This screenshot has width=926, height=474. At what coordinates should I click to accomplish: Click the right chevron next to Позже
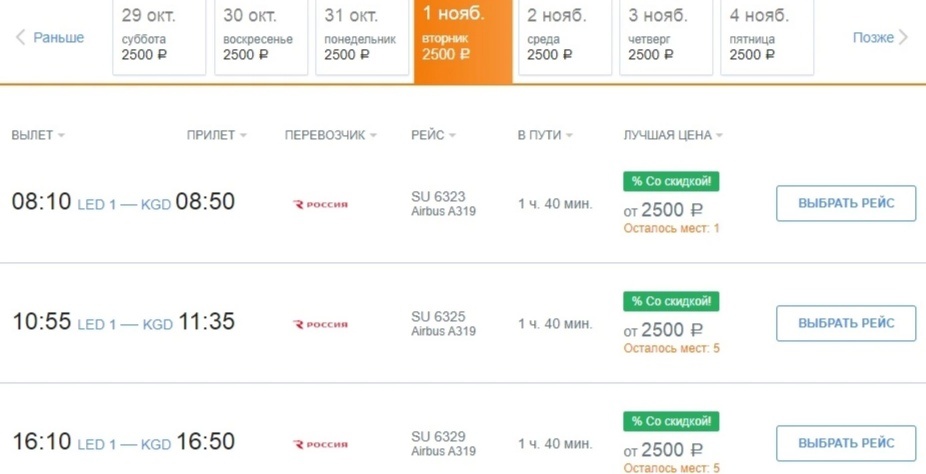[x=904, y=38]
